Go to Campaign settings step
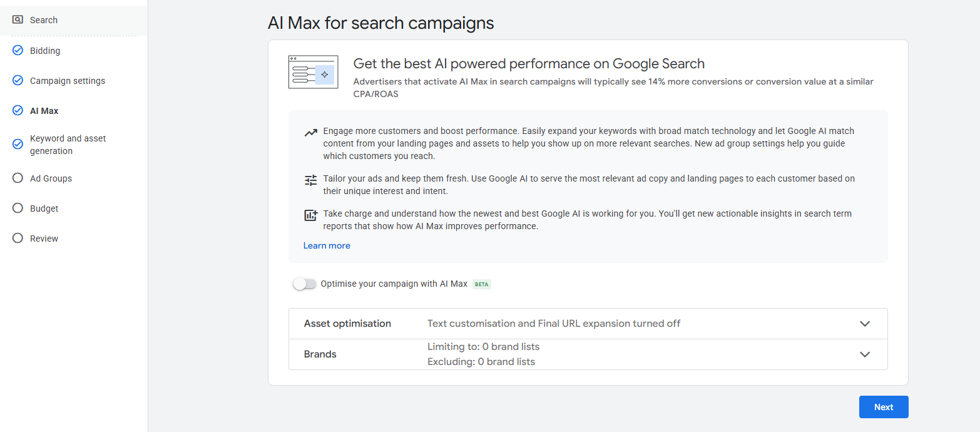Image resolution: width=980 pixels, height=432 pixels. (68, 81)
